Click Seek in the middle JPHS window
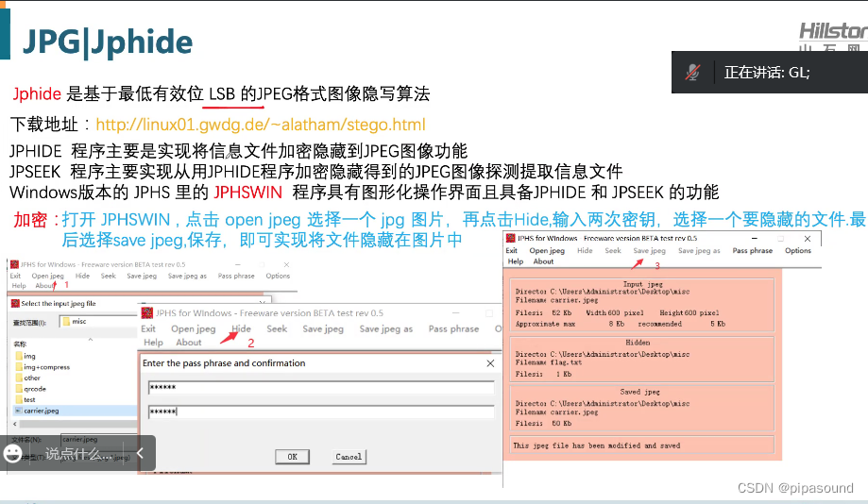The width and height of the screenshot is (868, 504). tap(277, 328)
